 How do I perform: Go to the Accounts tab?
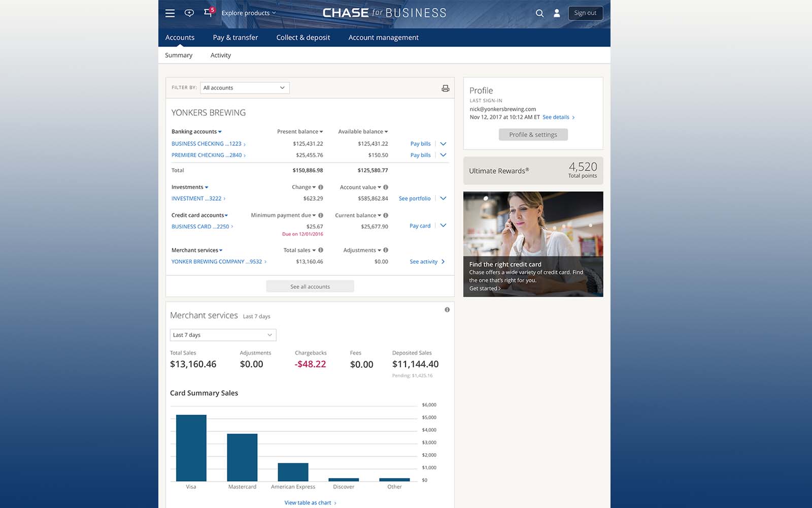(x=180, y=38)
